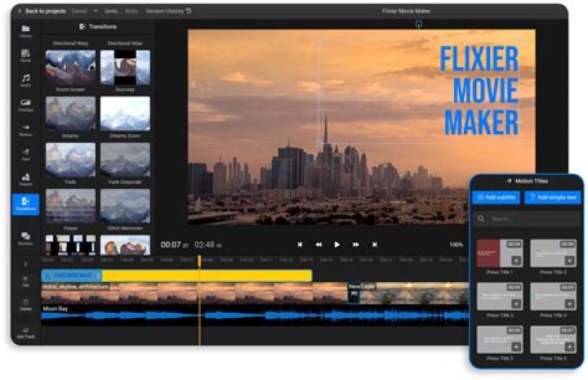Open Version History

167,11
